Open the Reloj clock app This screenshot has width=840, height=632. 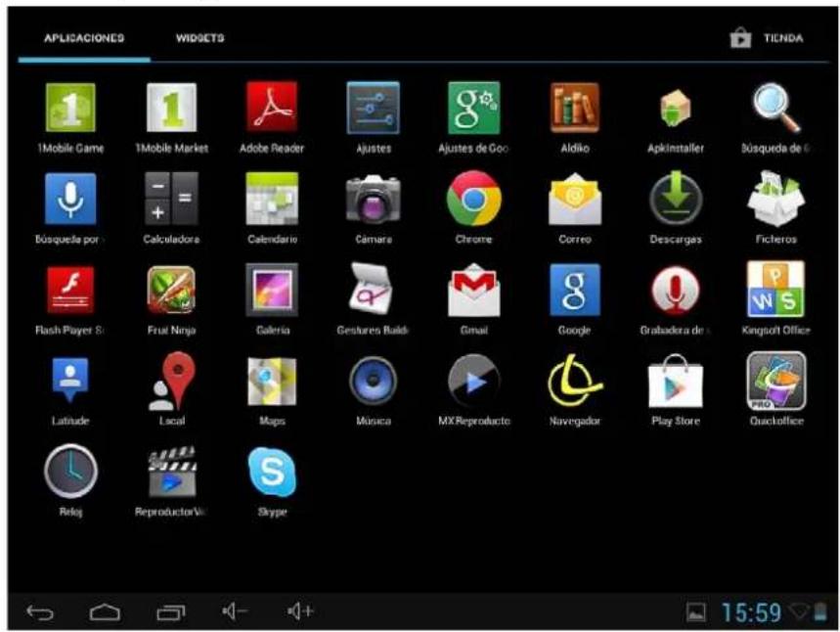pos(70,472)
